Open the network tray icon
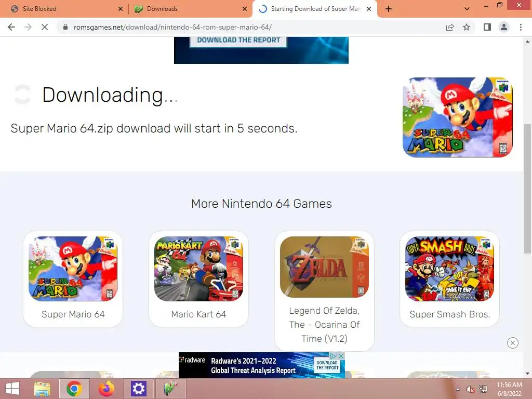 pos(483,389)
